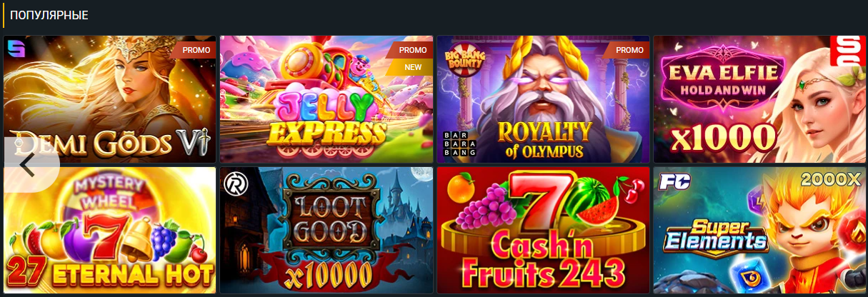Launch the Jelly Express slot game
This screenshot has height=297, width=868.
point(326,99)
